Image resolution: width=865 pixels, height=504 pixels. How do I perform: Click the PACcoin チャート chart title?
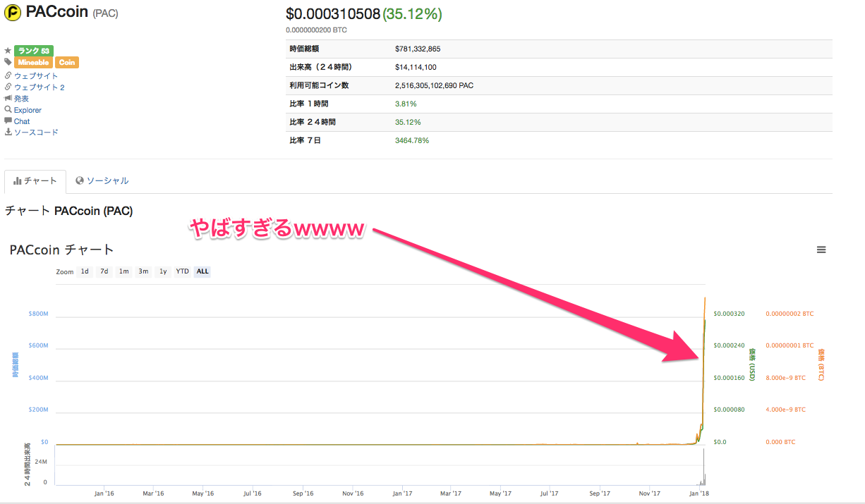[62, 250]
